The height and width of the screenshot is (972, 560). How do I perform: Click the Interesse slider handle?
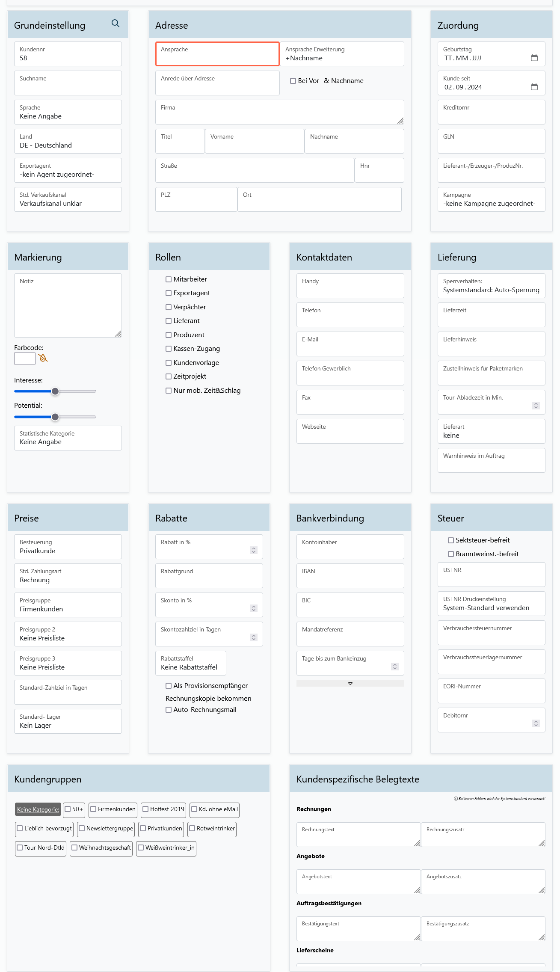55,391
